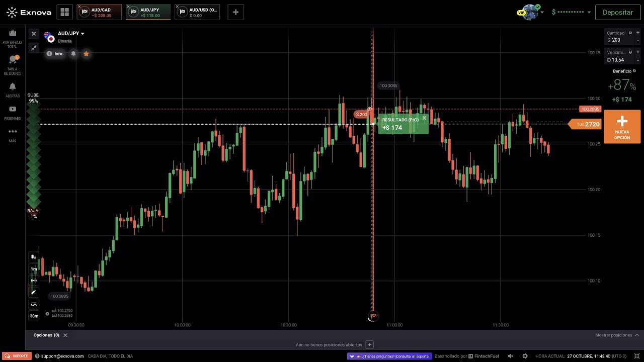Open the indicators wave icon
Screen dimensions: 644x362
coord(34,304)
